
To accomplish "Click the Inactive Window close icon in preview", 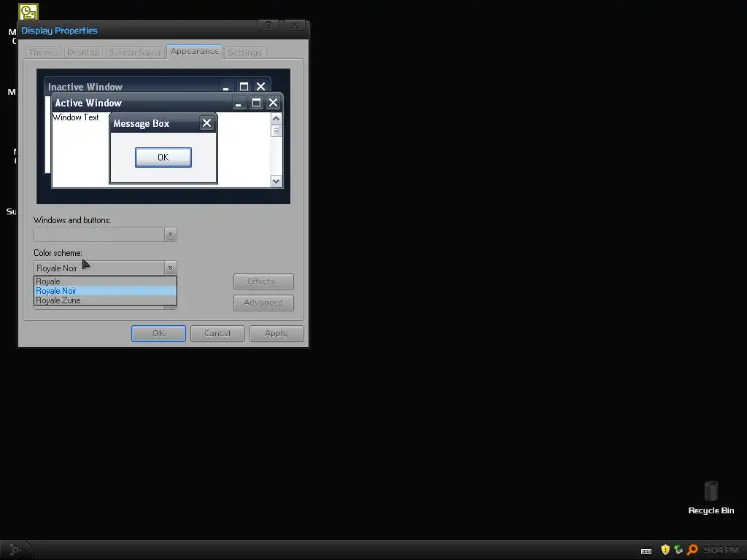I will pos(260,87).
